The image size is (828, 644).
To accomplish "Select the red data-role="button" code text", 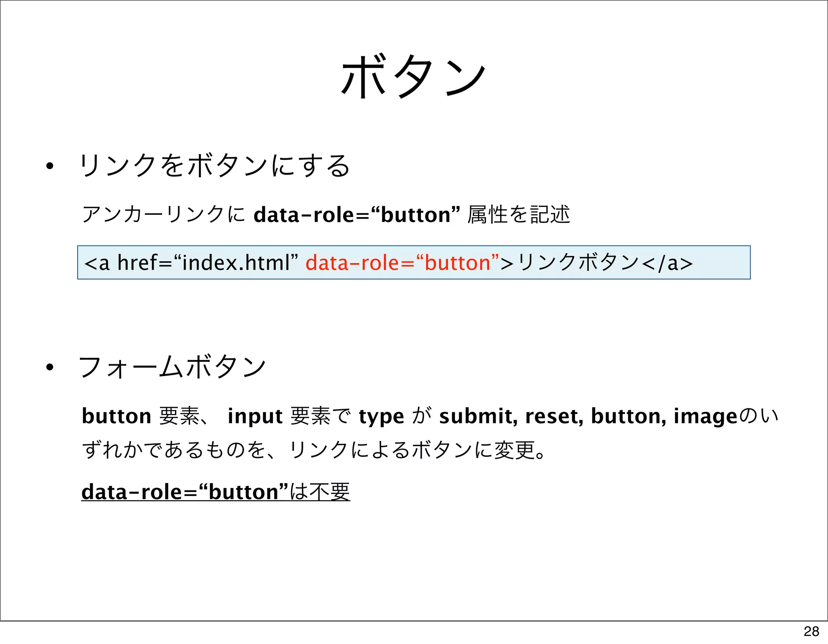I will (x=402, y=263).
